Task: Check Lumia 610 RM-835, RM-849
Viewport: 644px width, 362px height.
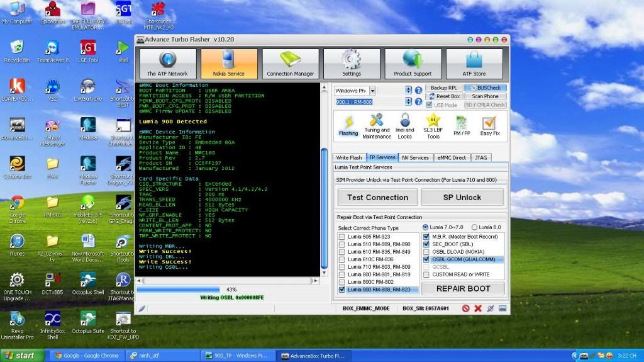Action: (x=341, y=252)
